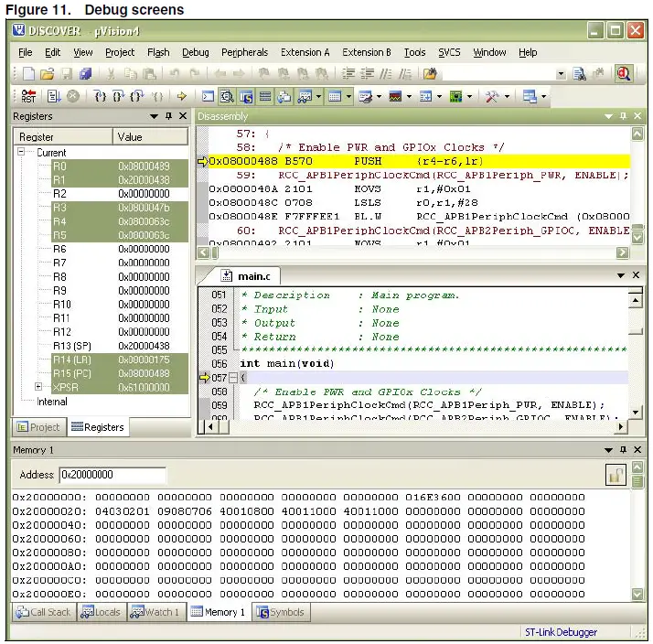
Task: Run the program with the Run icon
Action: tap(54, 96)
